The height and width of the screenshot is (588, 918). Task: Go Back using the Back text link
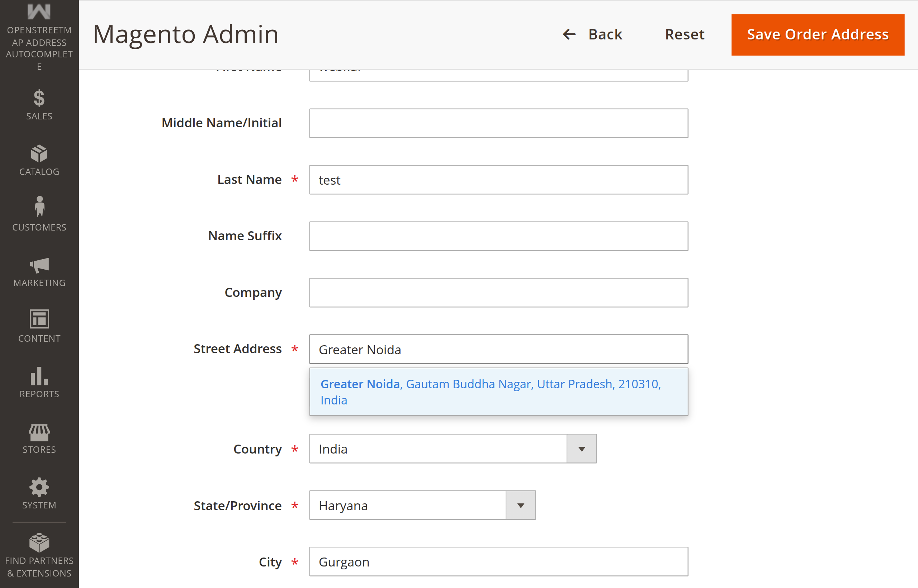[x=605, y=34]
